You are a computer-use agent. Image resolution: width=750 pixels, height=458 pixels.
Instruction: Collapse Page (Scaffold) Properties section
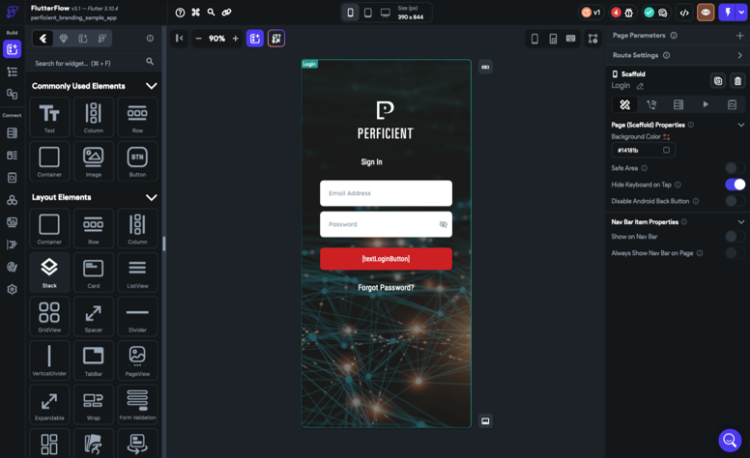coord(740,125)
